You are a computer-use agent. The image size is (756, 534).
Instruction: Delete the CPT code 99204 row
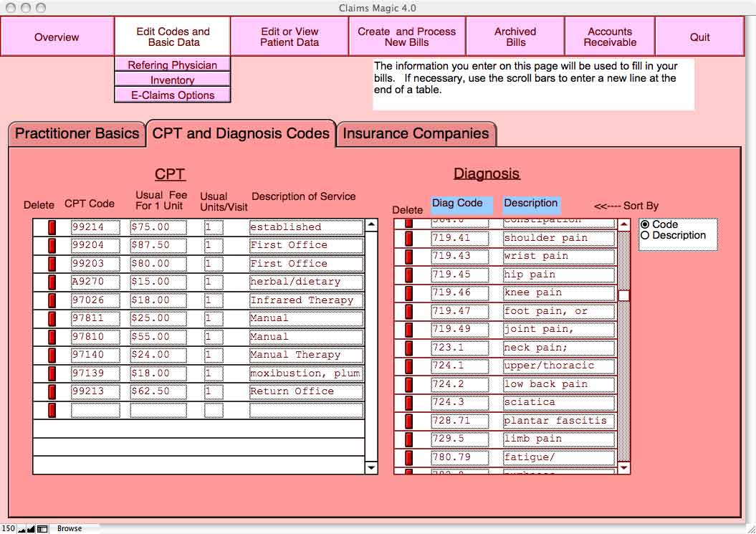click(x=52, y=246)
